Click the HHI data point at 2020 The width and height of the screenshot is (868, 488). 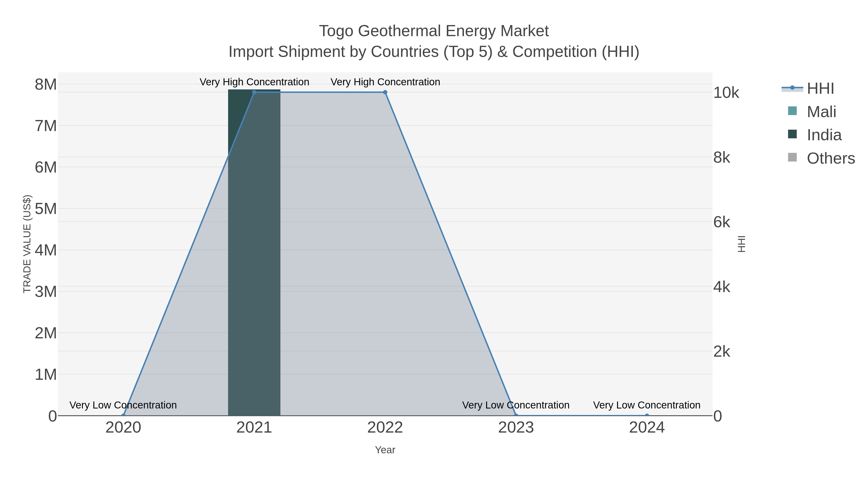[x=123, y=415]
